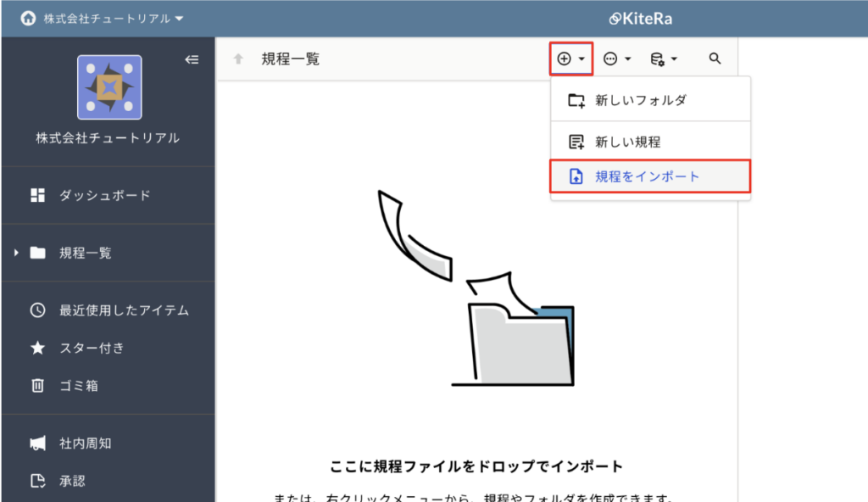This screenshot has height=502, width=868.
Task: Open the 承認 approval section
Action: point(71,481)
